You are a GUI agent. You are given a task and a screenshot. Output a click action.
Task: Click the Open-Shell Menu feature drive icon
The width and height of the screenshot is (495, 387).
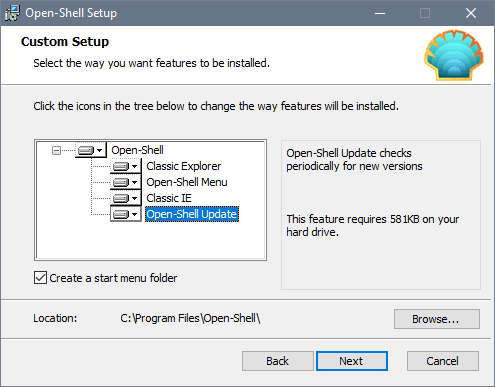(121, 182)
